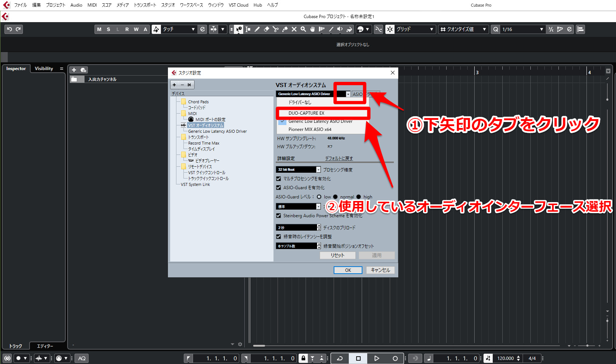The width and height of the screenshot is (616, 364).
Task: Select the Object Selection arrow tool
Action: [x=239, y=29]
